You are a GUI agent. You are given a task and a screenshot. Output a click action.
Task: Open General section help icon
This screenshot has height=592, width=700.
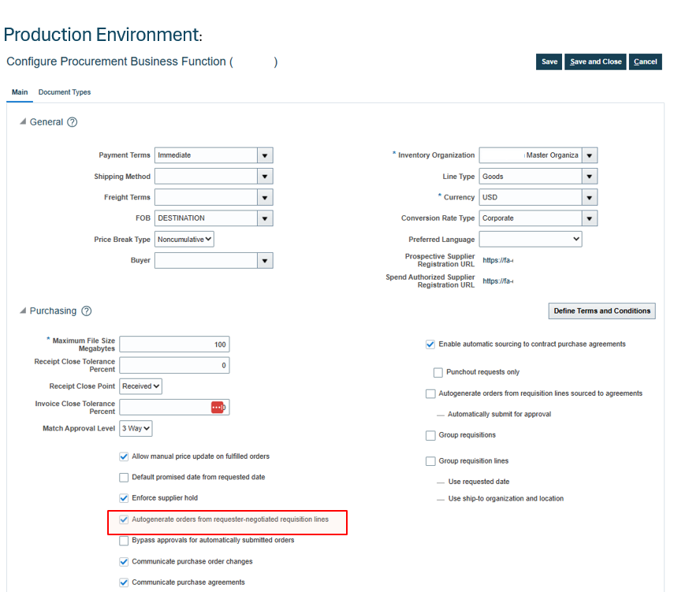[x=72, y=122]
